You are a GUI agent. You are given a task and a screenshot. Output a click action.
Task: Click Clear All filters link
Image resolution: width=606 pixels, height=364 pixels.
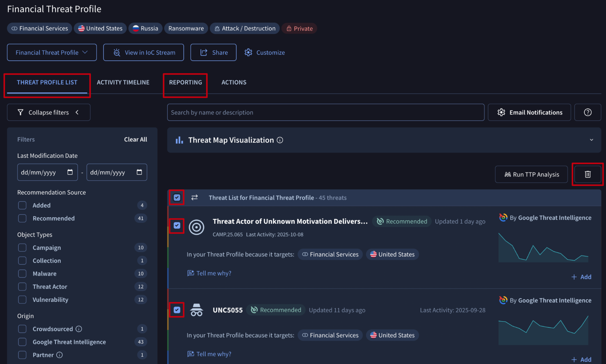pos(136,140)
